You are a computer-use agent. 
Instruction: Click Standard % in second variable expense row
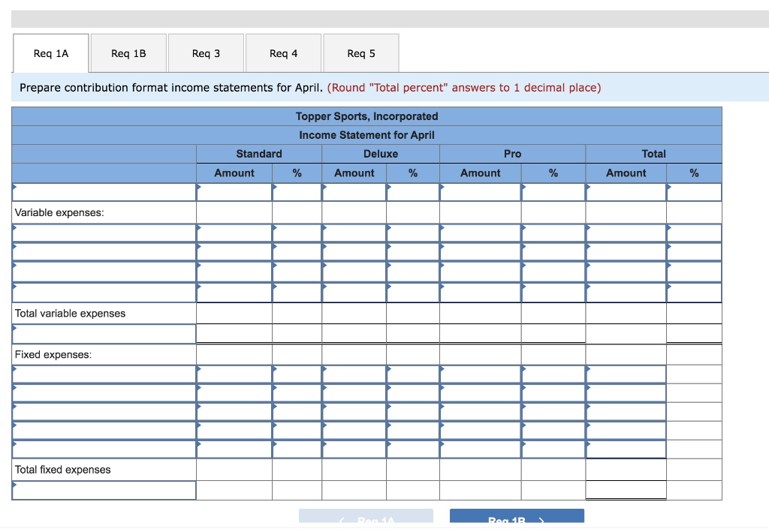pyautogui.click(x=297, y=252)
